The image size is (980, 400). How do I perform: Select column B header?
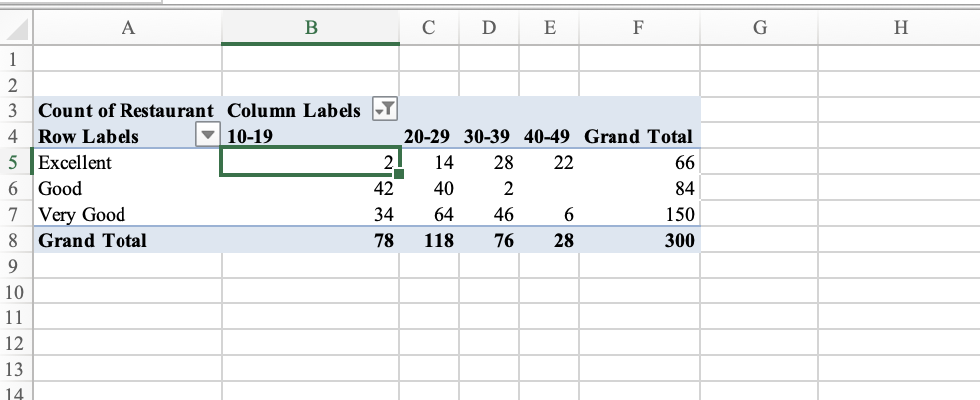point(310,30)
